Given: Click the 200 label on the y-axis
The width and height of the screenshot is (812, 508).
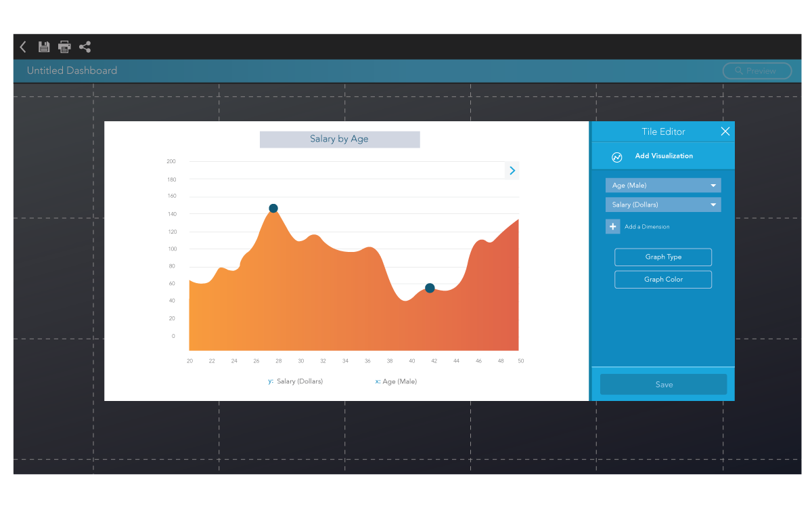Looking at the screenshot, I should click(171, 161).
